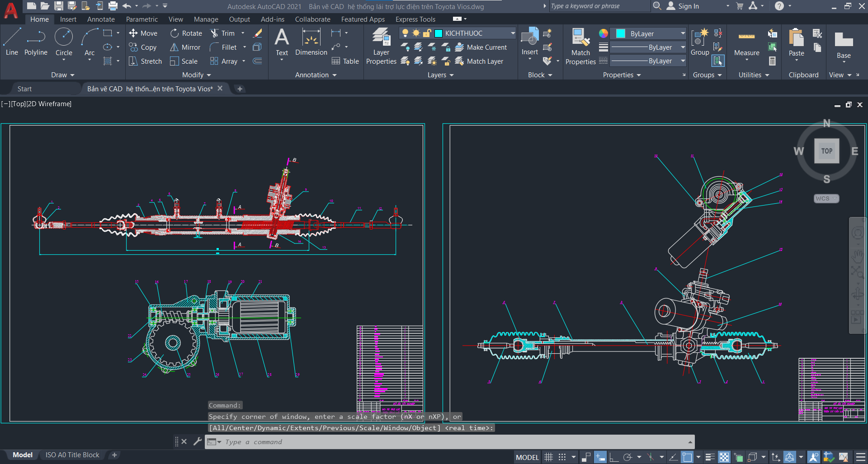
Task: Activate the Stretch command
Action: pyautogui.click(x=145, y=61)
